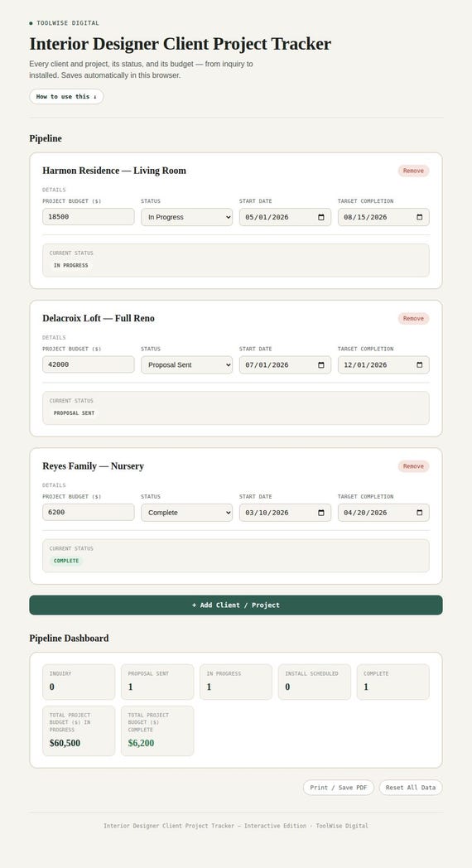Click Delacroix start date 07/01/2026 text
The width and height of the screenshot is (472, 868).
click(267, 364)
